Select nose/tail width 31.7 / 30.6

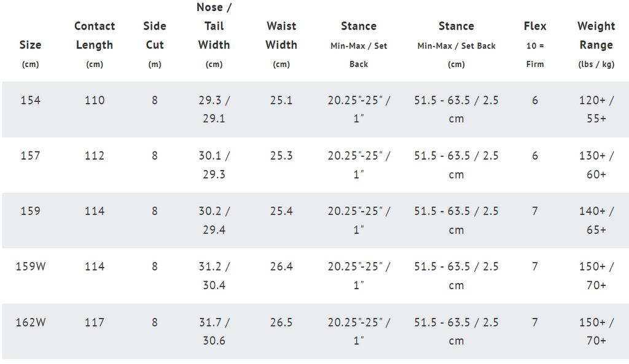pyautogui.click(x=214, y=331)
